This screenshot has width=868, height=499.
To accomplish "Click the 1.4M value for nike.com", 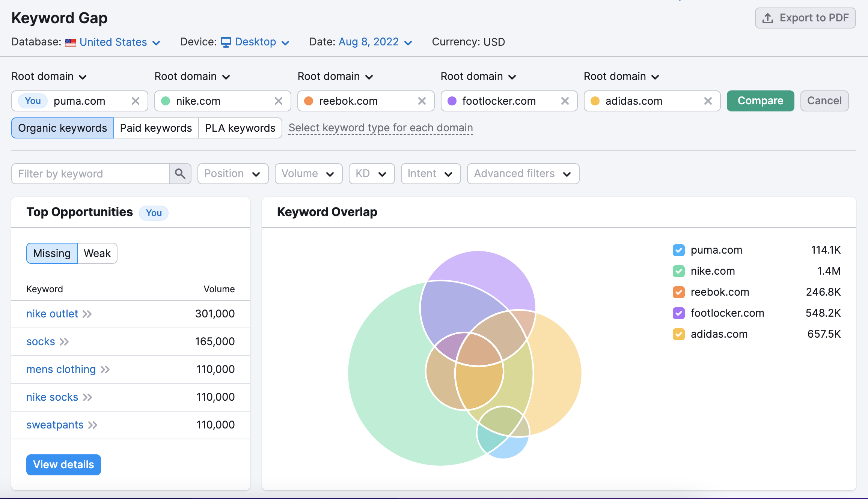I will [829, 271].
